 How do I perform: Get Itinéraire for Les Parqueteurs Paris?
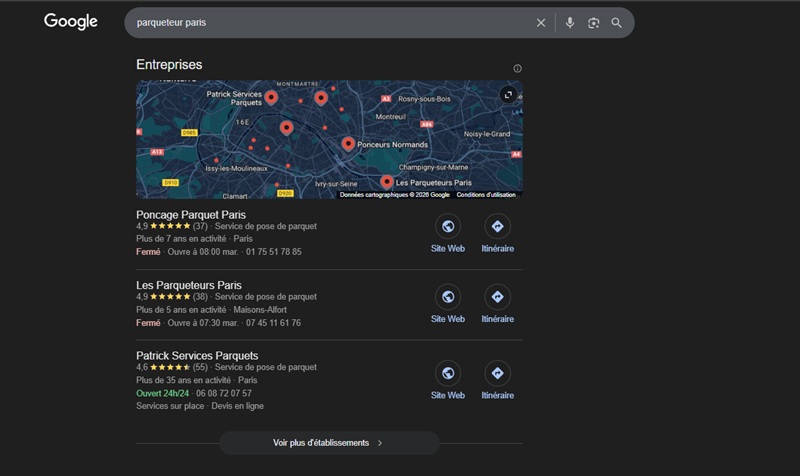tap(497, 305)
